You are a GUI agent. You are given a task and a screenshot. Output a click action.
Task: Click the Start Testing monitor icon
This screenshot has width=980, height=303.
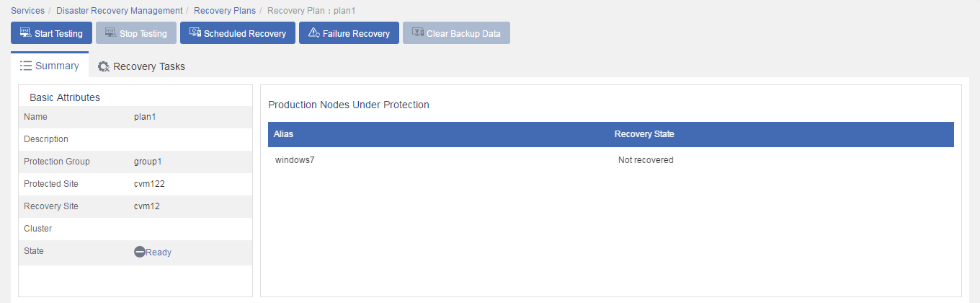pos(26,33)
